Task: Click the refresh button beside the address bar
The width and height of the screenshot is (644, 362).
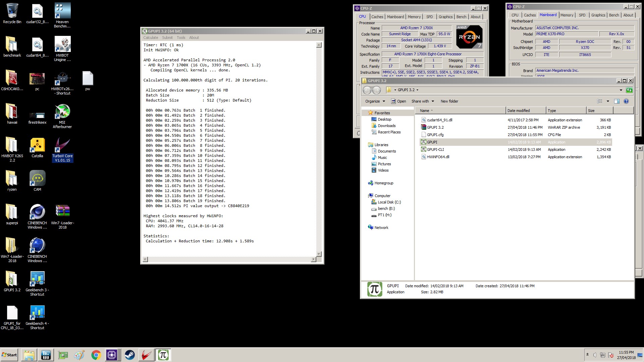Action: 629,90
